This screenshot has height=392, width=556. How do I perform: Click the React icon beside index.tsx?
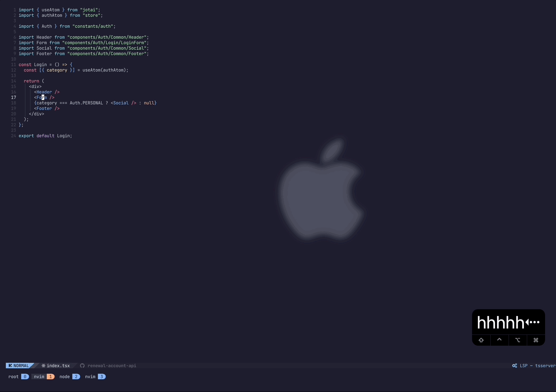click(x=43, y=365)
